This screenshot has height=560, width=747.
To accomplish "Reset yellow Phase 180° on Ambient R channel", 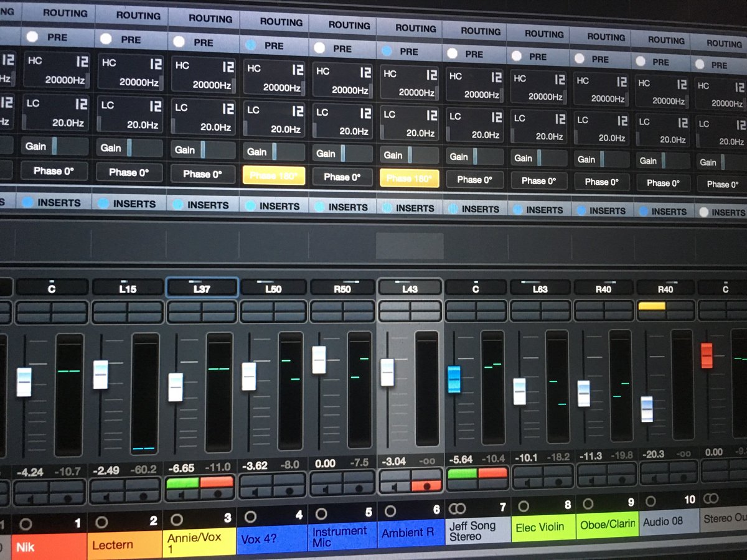I will coord(409,179).
